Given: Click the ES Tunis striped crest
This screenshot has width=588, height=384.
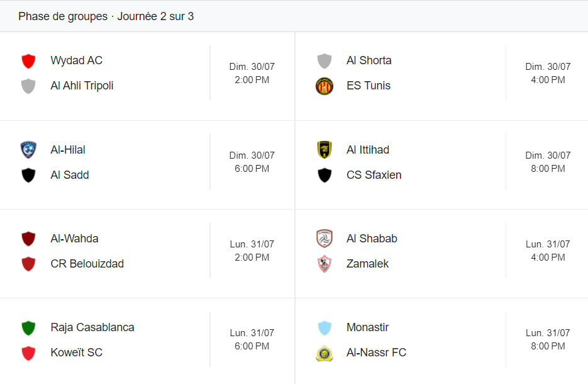Looking at the screenshot, I should [325, 86].
